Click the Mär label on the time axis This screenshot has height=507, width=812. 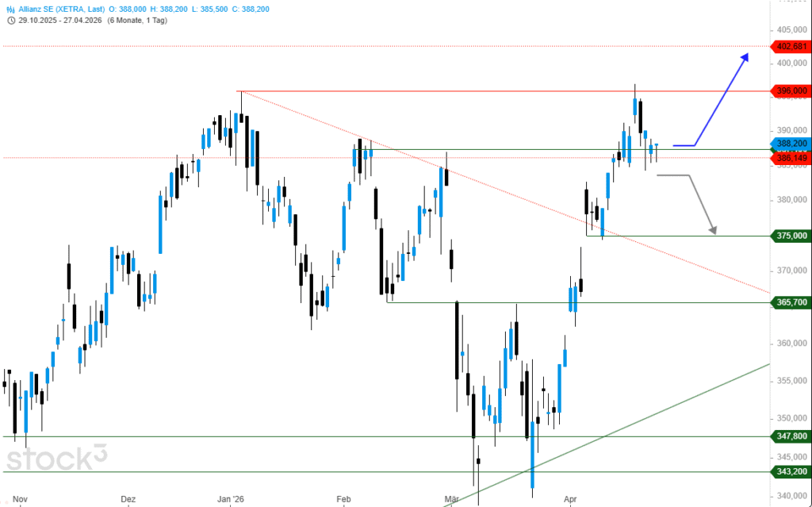(452, 499)
